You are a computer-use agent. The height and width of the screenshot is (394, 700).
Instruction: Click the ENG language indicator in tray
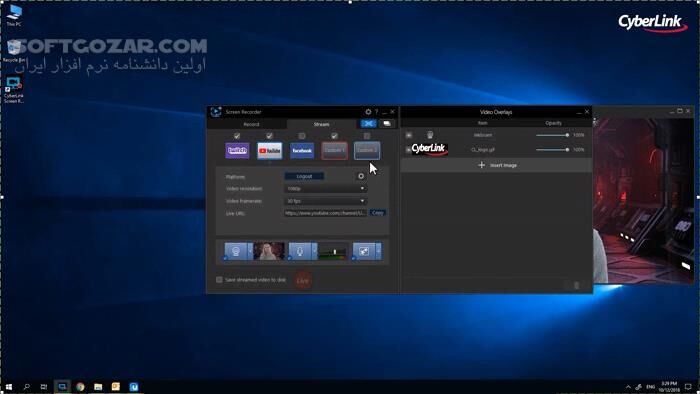pyautogui.click(x=651, y=387)
